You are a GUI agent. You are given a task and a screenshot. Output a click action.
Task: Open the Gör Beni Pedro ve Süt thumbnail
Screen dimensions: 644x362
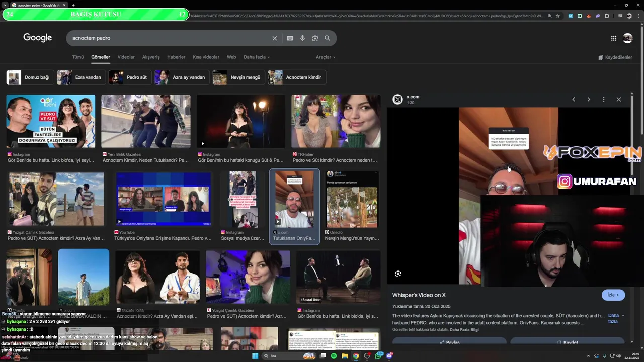click(50, 121)
